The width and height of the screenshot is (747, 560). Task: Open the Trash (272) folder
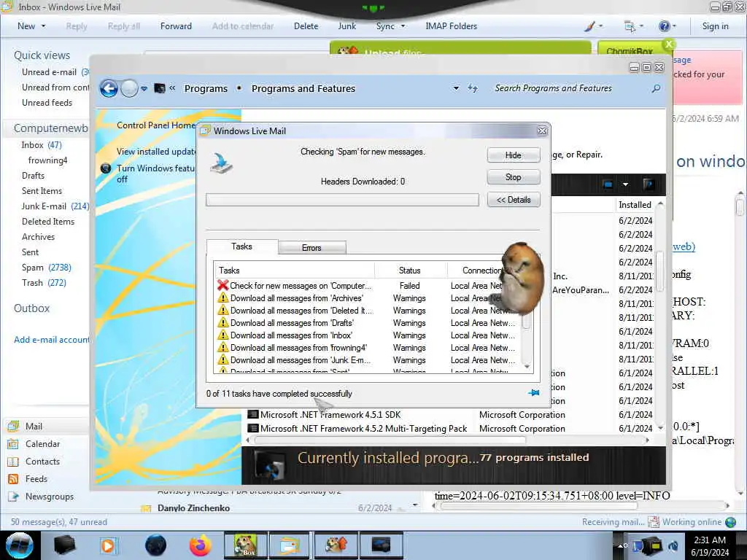44,282
